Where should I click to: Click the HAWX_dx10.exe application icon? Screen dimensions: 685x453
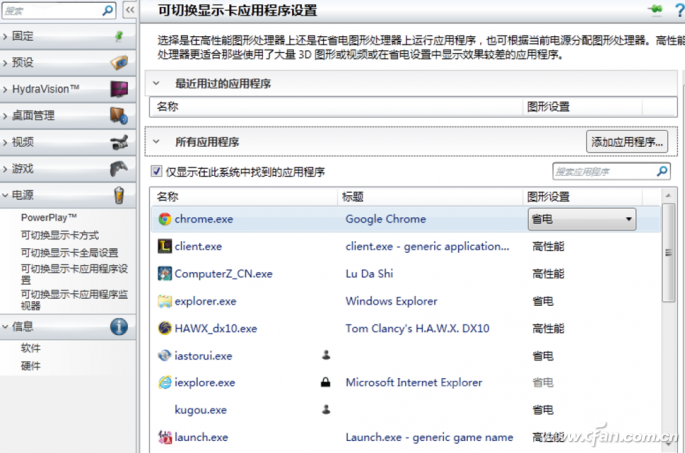(165, 328)
